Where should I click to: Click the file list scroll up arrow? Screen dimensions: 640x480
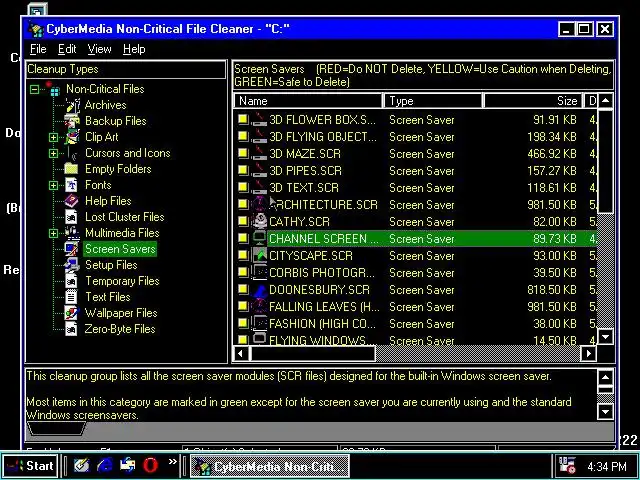coord(605,101)
